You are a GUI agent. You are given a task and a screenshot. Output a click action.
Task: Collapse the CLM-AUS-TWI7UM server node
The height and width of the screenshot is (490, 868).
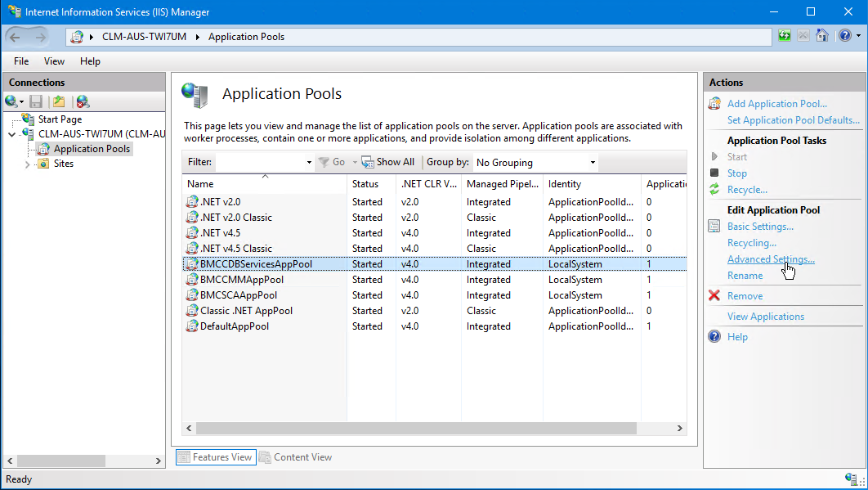click(11, 134)
